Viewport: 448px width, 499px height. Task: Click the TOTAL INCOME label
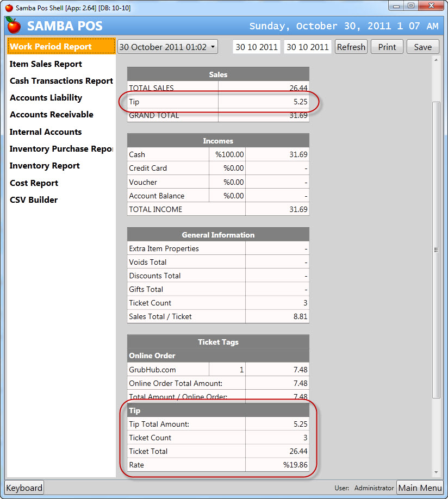click(x=155, y=209)
